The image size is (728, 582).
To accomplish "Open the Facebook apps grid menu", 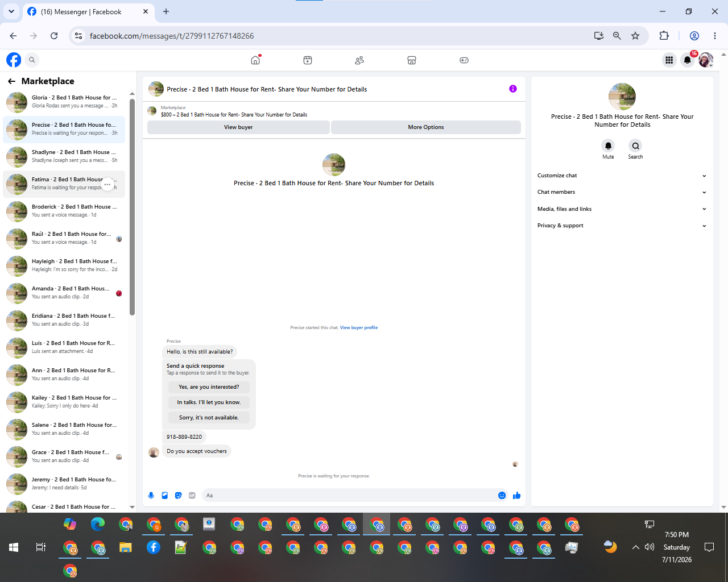I will coord(669,60).
